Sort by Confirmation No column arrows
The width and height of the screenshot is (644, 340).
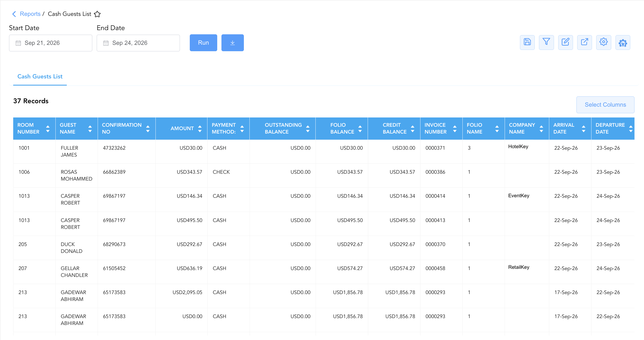(x=148, y=129)
